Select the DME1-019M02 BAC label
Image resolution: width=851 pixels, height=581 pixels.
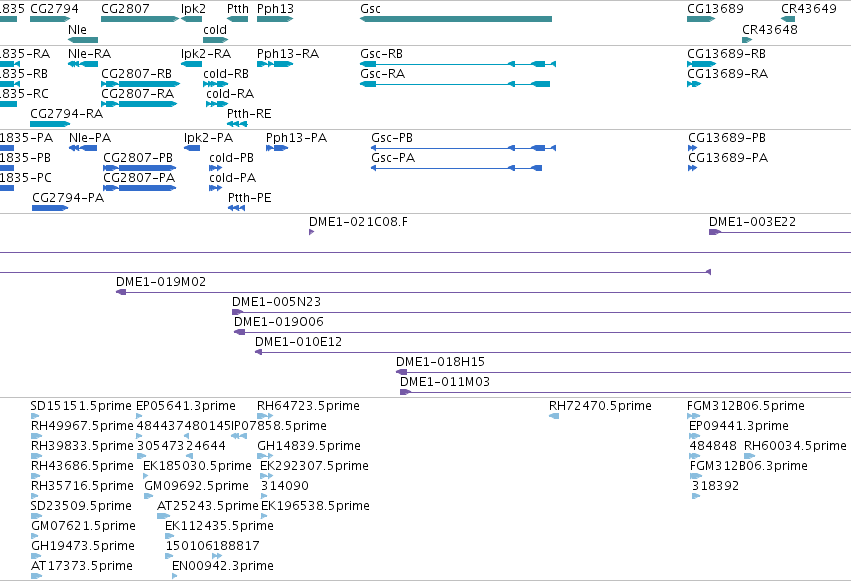pyautogui.click(x=161, y=282)
